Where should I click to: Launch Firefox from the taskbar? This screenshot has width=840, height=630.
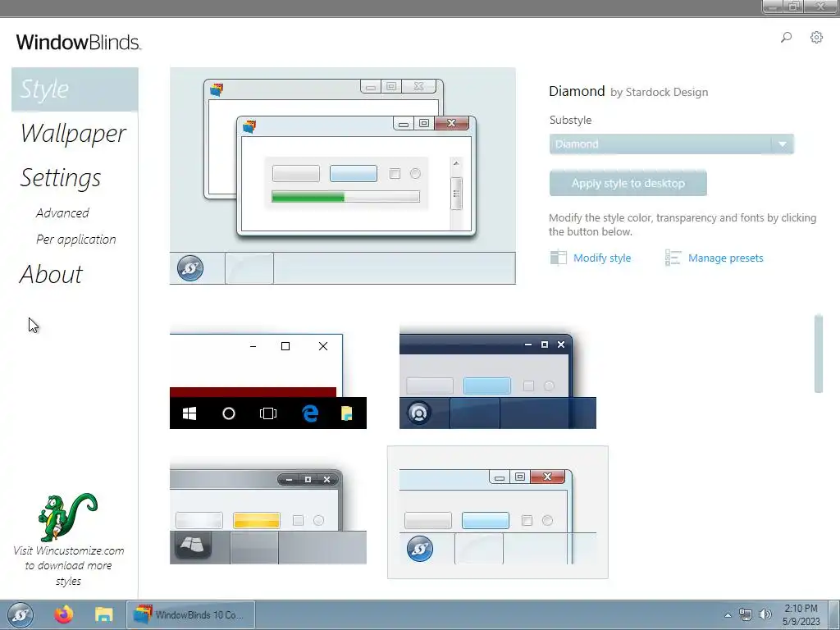(64, 614)
